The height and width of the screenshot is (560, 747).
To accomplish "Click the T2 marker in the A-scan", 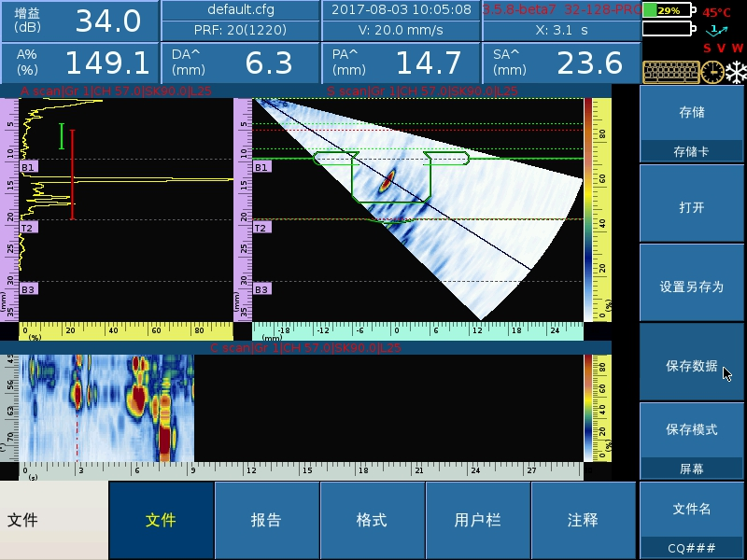I will point(28,227).
